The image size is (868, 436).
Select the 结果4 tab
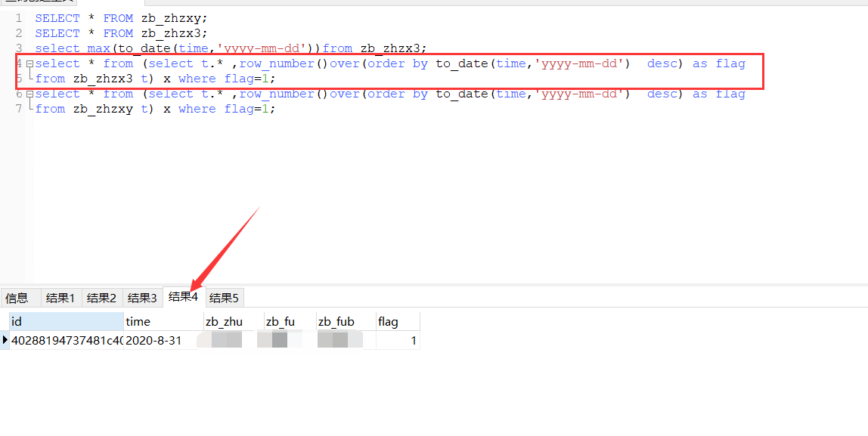pos(184,296)
